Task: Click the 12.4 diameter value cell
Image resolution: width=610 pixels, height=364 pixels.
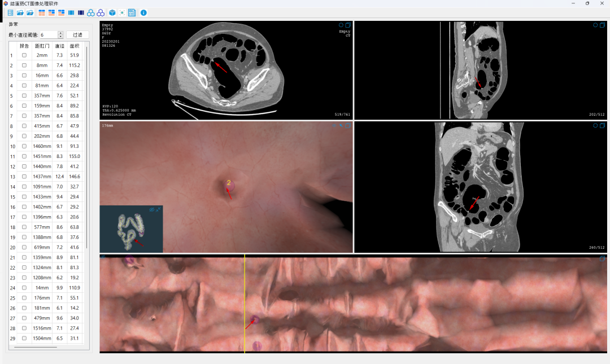Action: coord(59,177)
